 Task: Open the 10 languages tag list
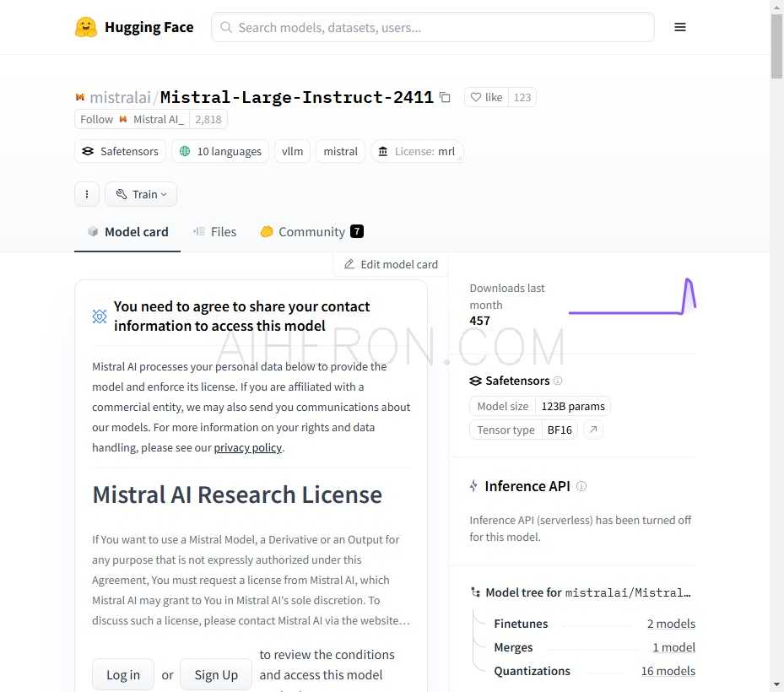(x=220, y=151)
